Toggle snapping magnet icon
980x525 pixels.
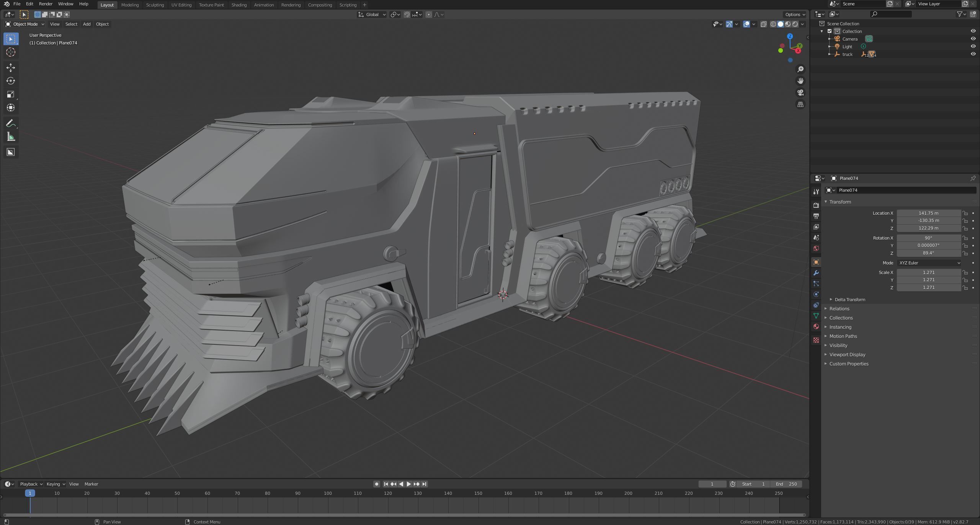pos(407,15)
